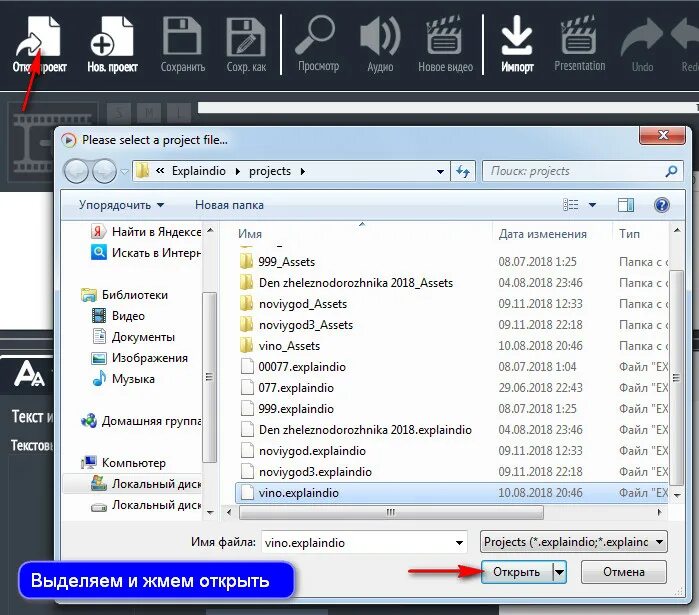Open the Просмотр magnifier tool
The image size is (699, 615).
click(x=317, y=36)
